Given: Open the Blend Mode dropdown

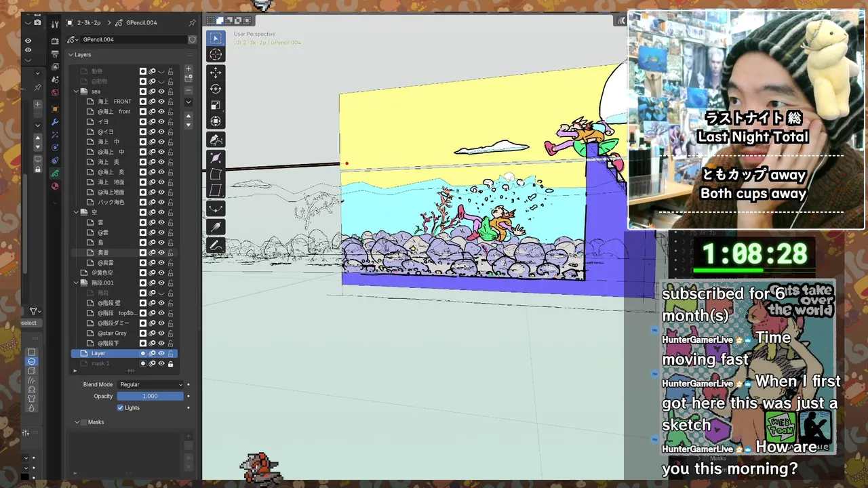Looking at the screenshot, I should click(x=151, y=384).
